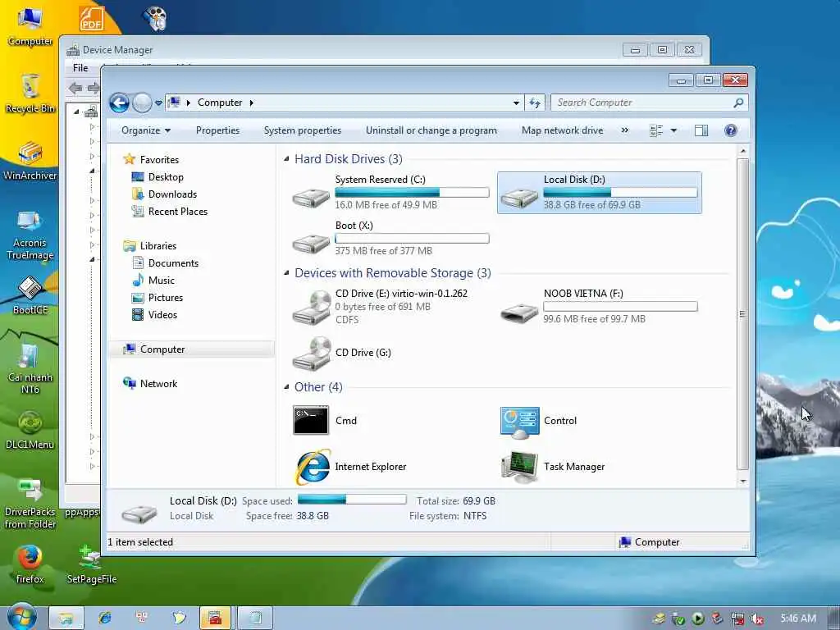
Task: Click the Windows Start orb
Action: [x=21, y=617]
